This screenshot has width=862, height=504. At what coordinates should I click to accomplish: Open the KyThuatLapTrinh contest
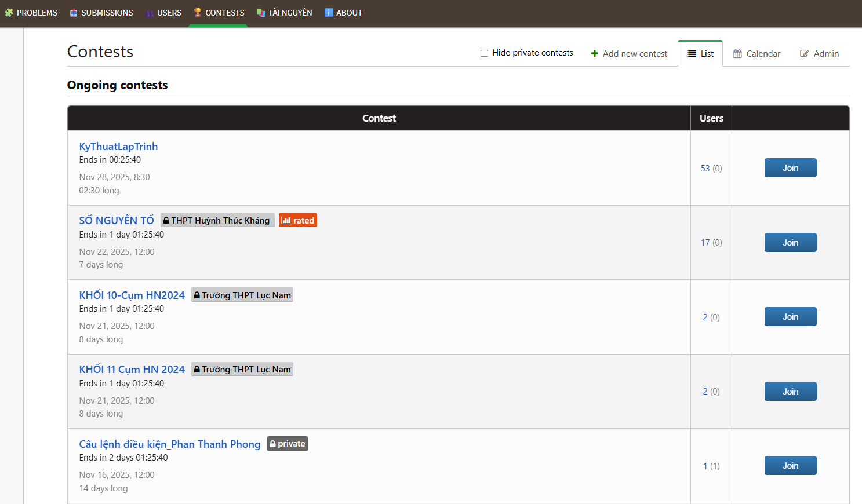coord(118,146)
